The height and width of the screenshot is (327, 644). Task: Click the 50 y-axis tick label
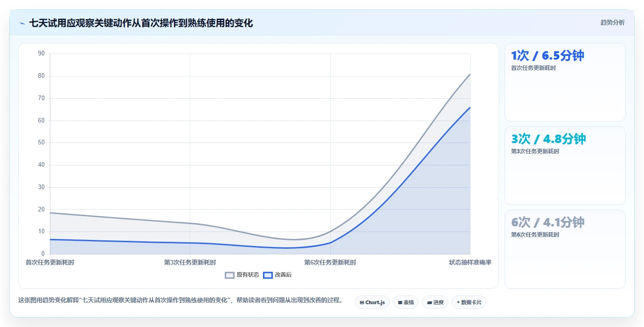click(41, 143)
